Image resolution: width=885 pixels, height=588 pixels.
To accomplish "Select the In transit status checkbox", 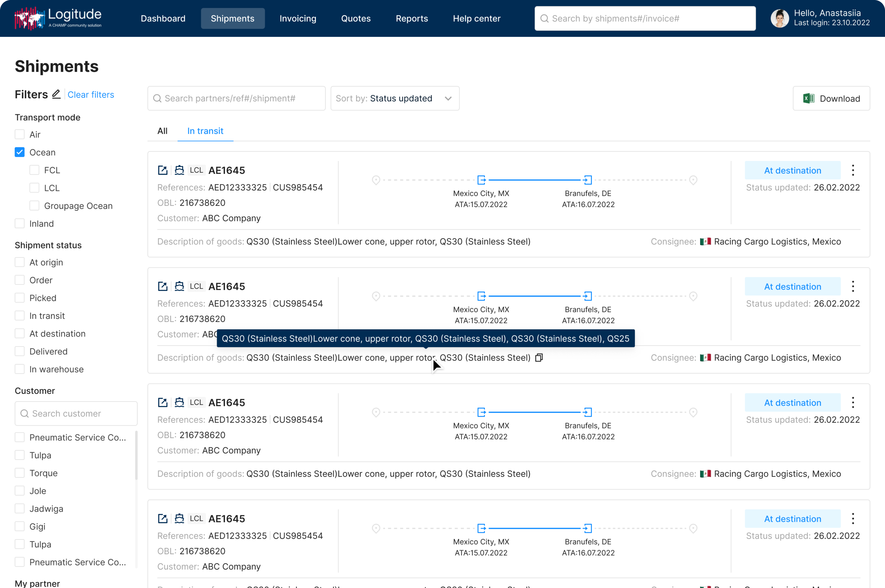I will (20, 316).
